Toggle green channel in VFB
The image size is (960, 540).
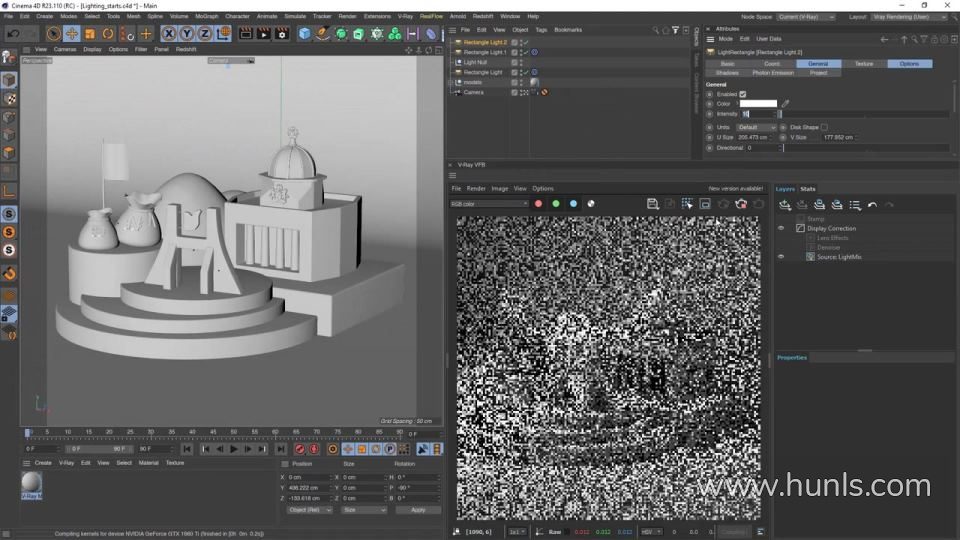click(556, 204)
